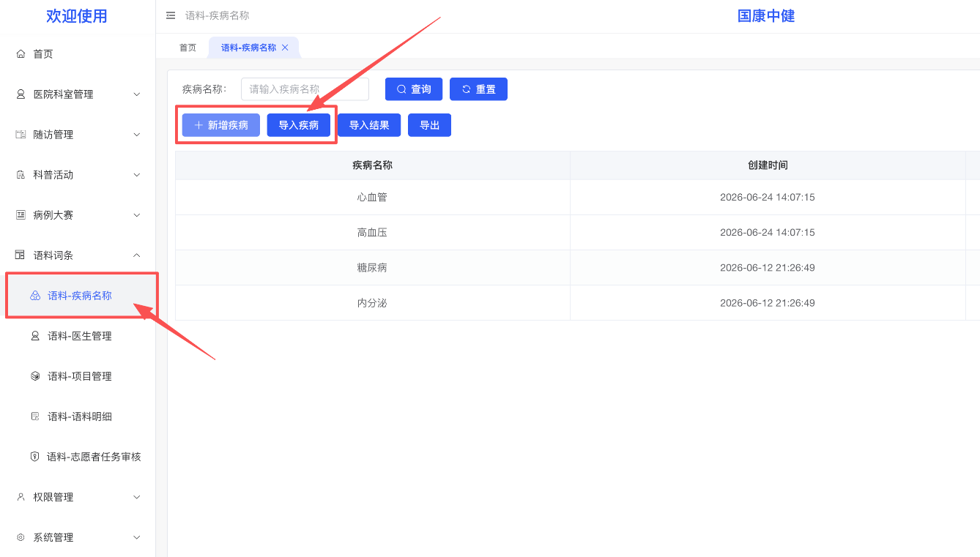Click the sidebar collapse hamburger icon
This screenshot has width=980, height=557.
[x=171, y=15]
